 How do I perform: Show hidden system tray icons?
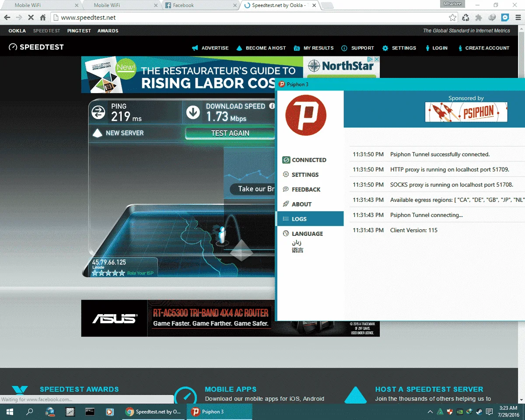pyautogui.click(x=430, y=412)
